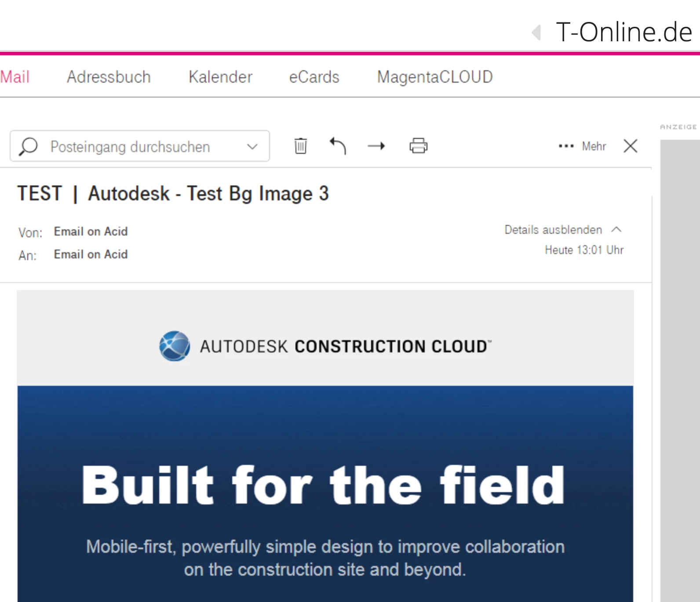Print the email with printer icon
This screenshot has height=602, width=700.
tap(418, 146)
